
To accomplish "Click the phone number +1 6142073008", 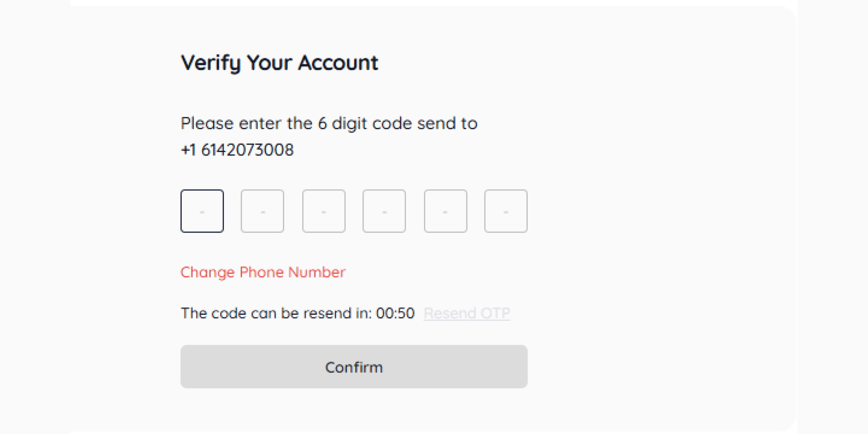I will [237, 149].
